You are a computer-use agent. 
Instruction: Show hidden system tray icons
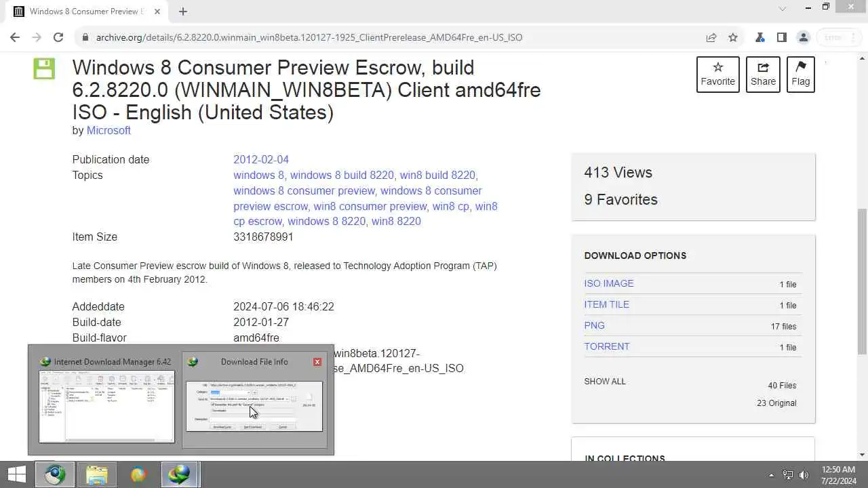click(x=771, y=475)
